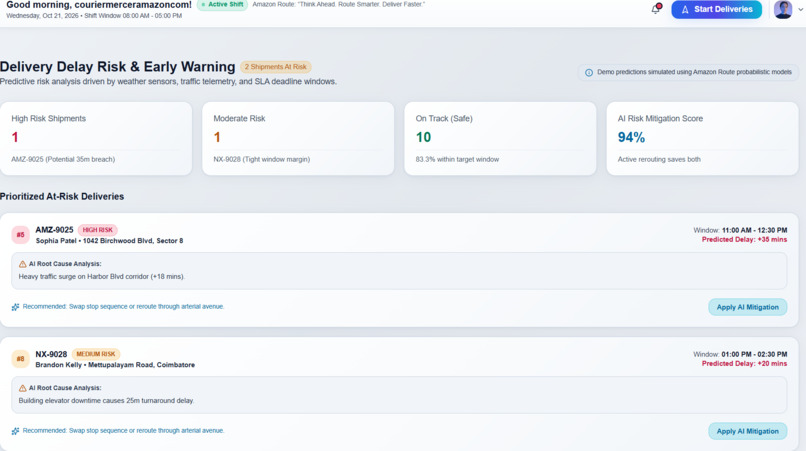Viewport: 806px width, 451px height.
Task: Click the info icon beside demo predictions note
Action: click(x=589, y=73)
